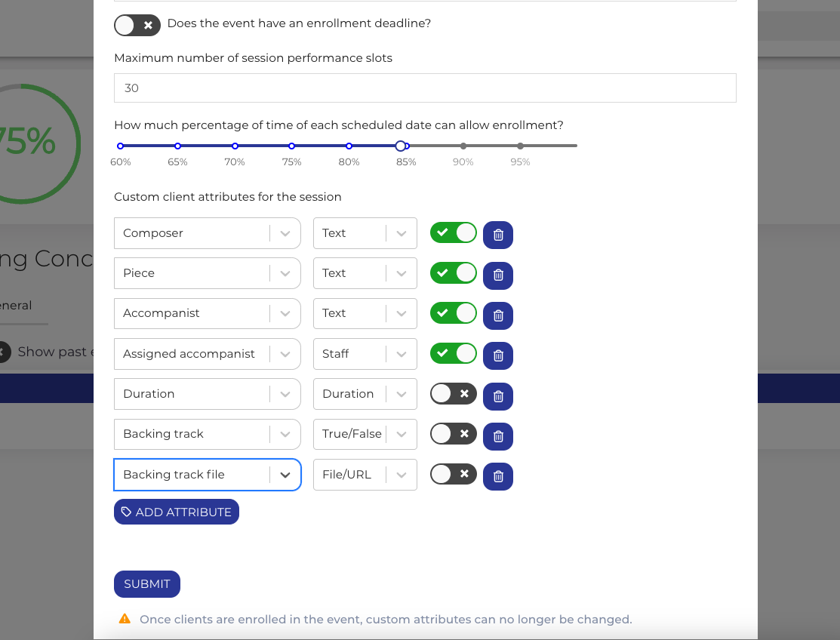Expand the Composer attribute name dropdown
840x640 pixels.
(285, 233)
